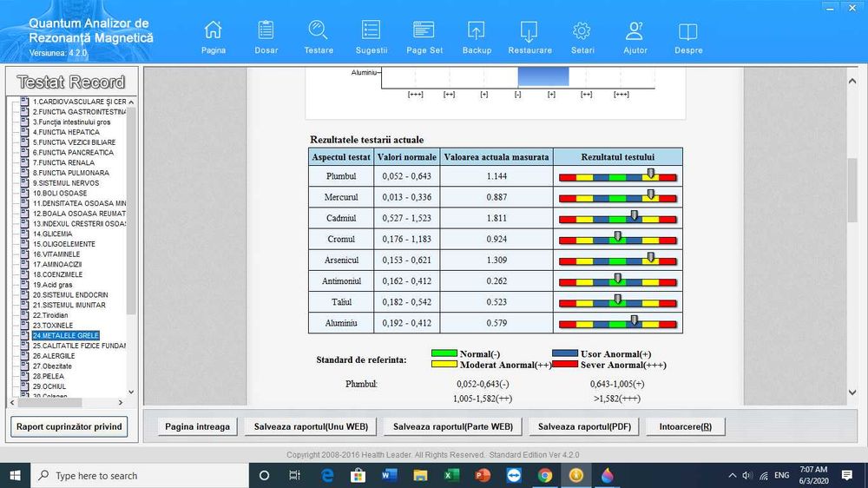
Task: Open the notification center icon
Action: 847,475
